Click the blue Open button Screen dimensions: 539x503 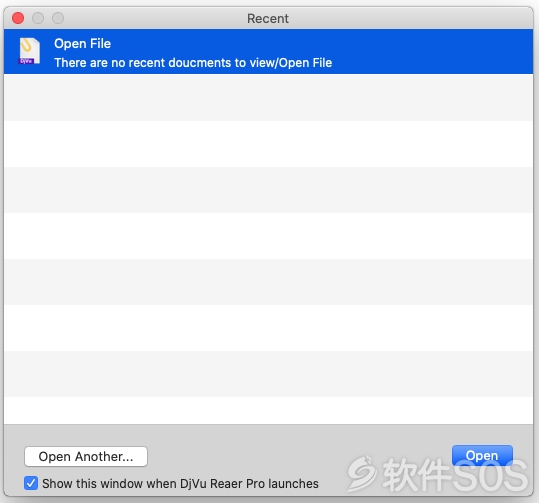482,456
